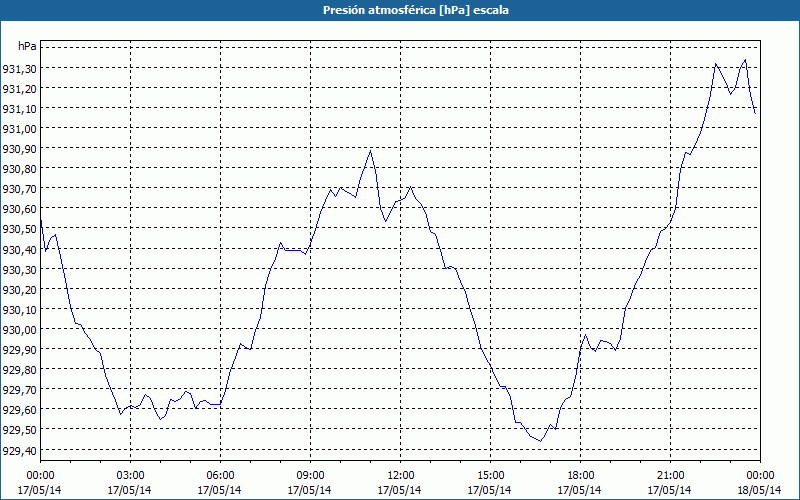Click the 06:00 time axis label

tap(220, 475)
